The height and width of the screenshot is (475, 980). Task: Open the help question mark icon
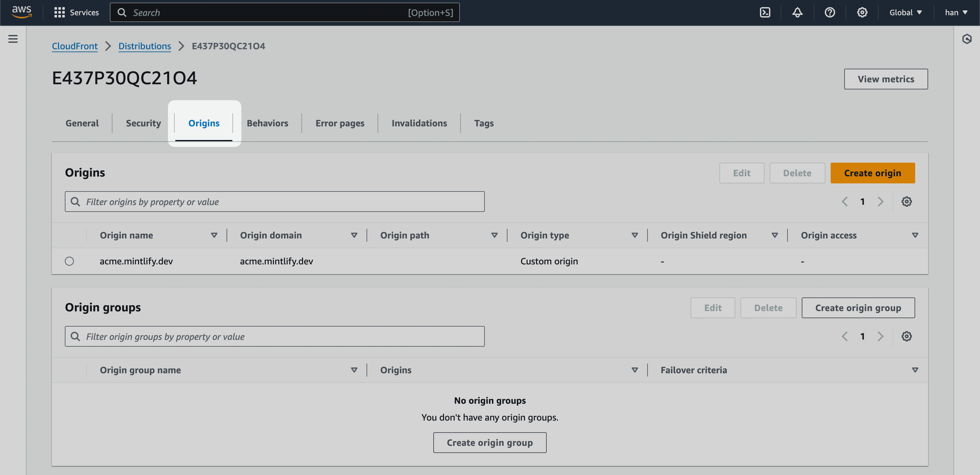point(830,13)
